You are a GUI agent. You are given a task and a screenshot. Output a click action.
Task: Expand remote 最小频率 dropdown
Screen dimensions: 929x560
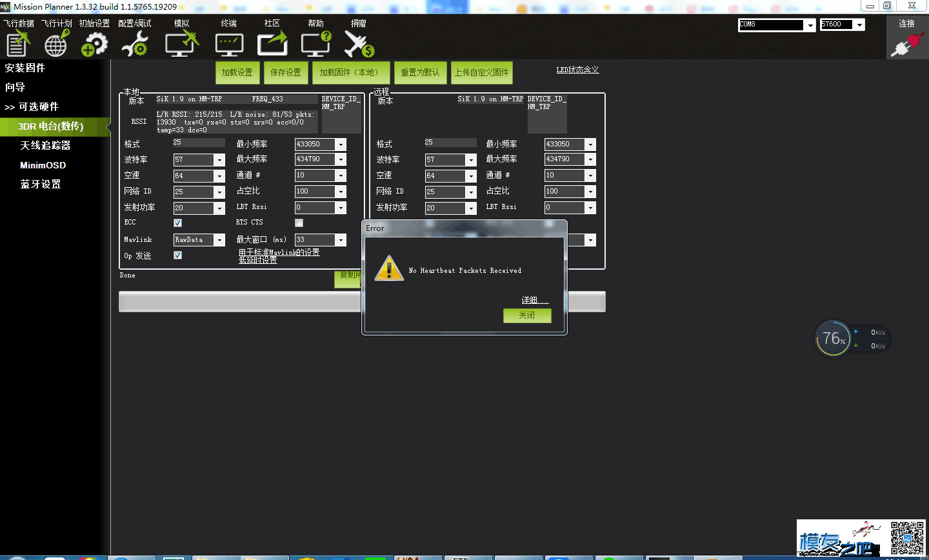click(590, 145)
